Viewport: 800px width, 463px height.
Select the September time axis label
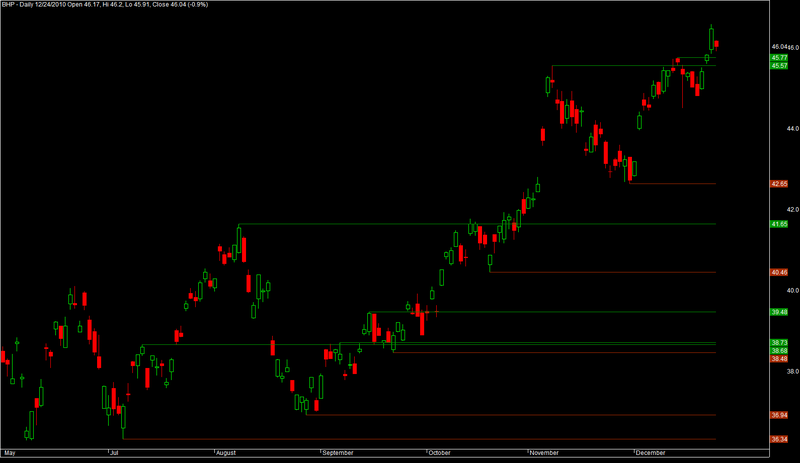pos(338,453)
